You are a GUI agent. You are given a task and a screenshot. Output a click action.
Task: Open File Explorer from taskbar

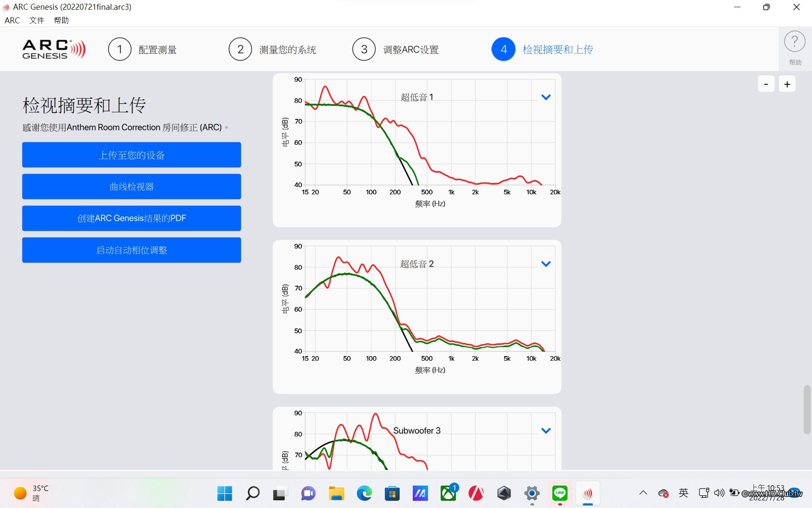click(336, 493)
